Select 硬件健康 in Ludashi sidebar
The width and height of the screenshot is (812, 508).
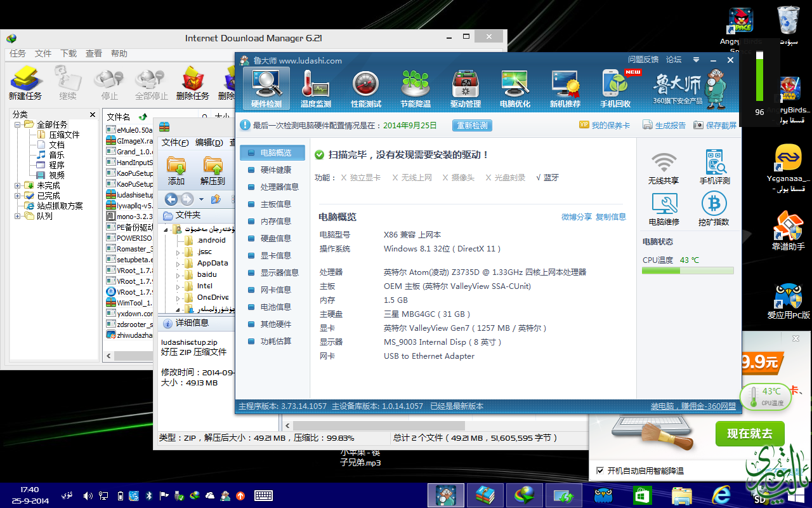click(x=272, y=170)
